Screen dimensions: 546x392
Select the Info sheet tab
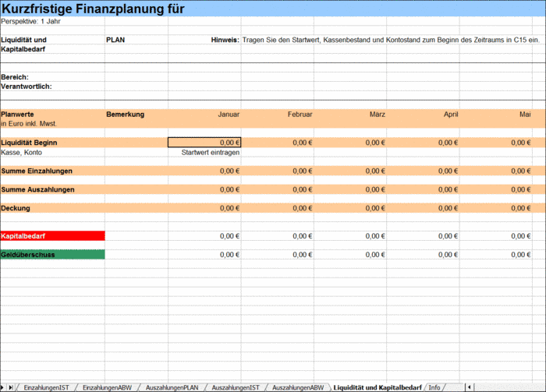coord(434,387)
